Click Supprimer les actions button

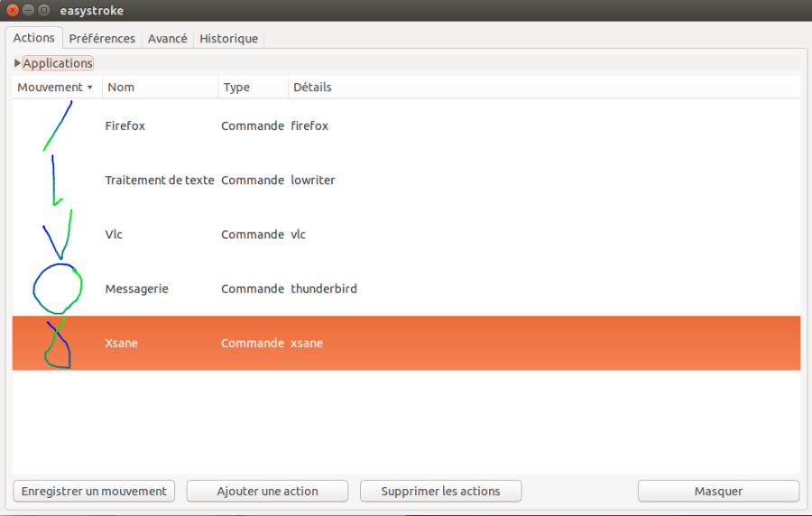click(440, 491)
